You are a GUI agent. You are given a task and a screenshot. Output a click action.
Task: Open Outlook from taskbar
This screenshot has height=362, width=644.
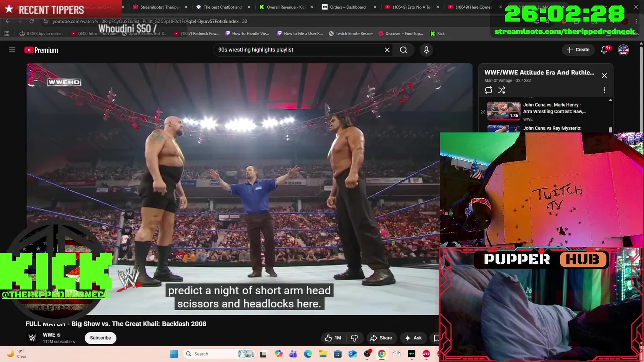(x=352, y=354)
